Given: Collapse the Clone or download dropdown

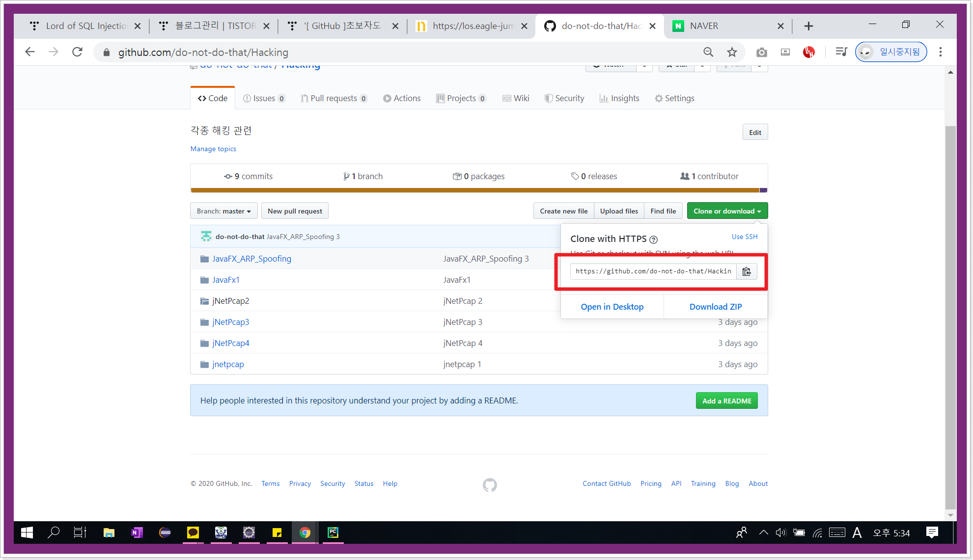Looking at the screenshot, I should pyautogui.click(x=727, y=211).
